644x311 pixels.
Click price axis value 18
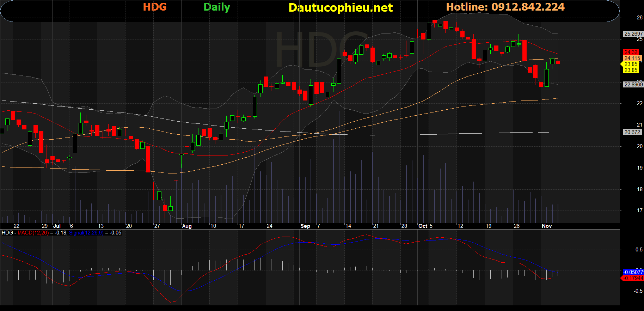[639, 189]
